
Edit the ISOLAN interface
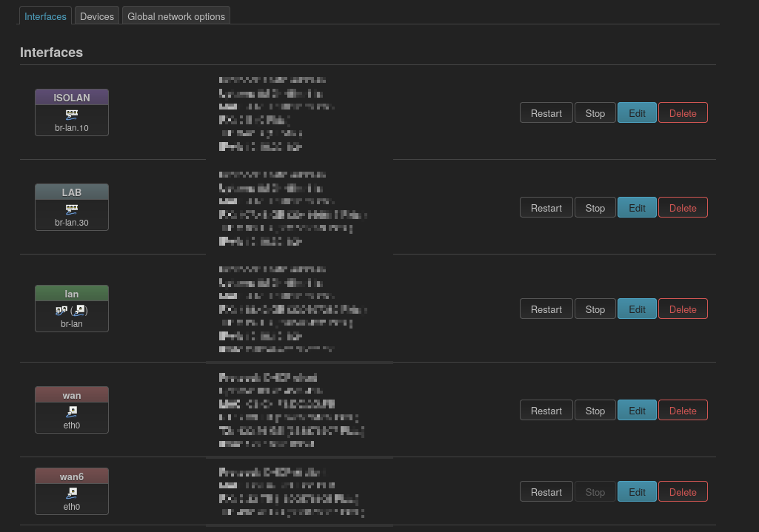[x=636, y=112]
